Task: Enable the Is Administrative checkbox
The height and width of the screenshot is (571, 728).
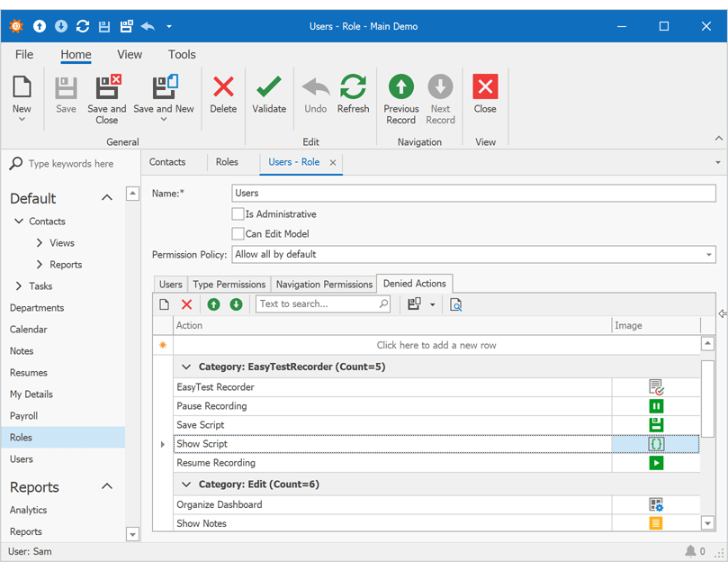Action: pyautogui.click(x=238, y=213)
